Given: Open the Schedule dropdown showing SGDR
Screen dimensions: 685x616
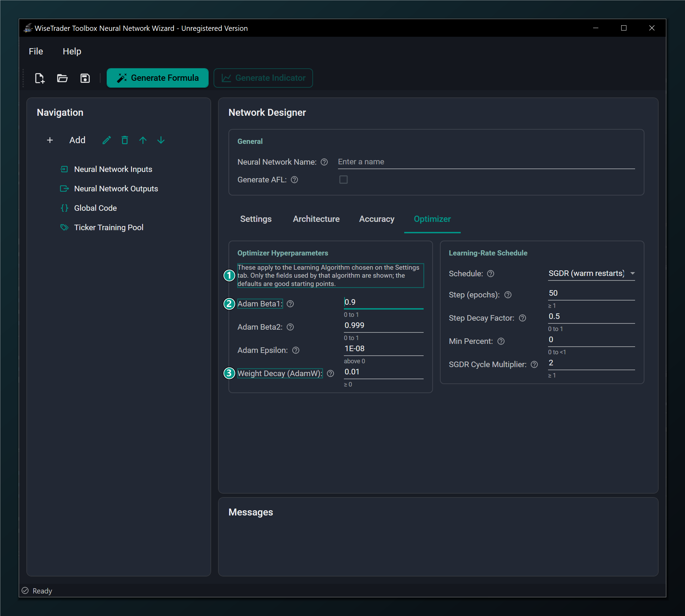Looking at the screenshot, I should (x=591, y=273).
